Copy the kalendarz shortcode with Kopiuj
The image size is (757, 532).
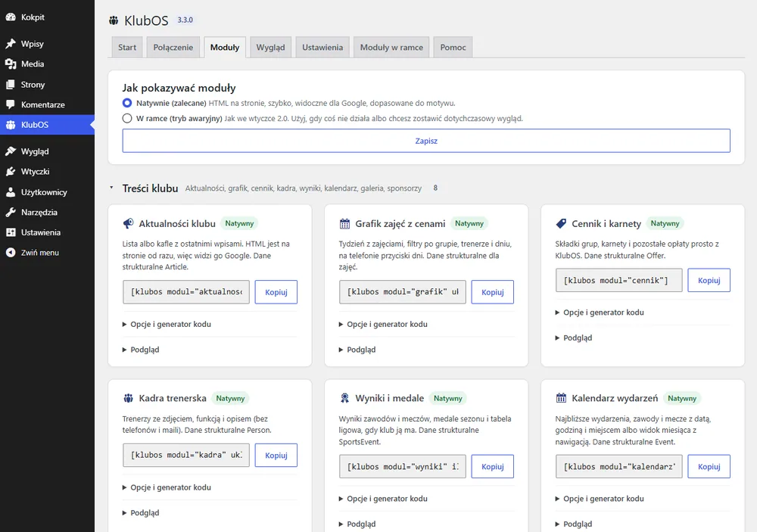(709, 467)
